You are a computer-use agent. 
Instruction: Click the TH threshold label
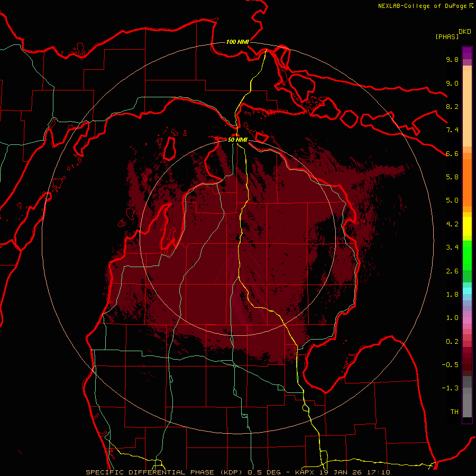tap(454, 412)
